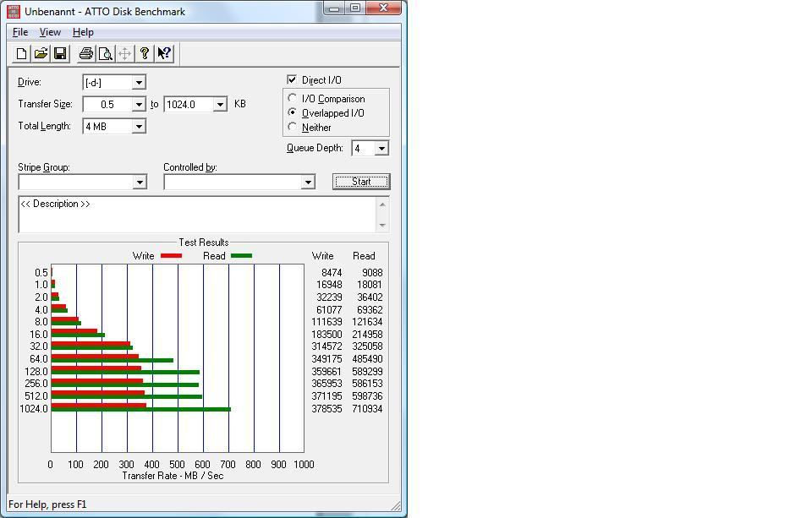Open Print Preview toolbar icon
Image resolution: width=812 pixels, height=518 pixels.
(106, 53)
